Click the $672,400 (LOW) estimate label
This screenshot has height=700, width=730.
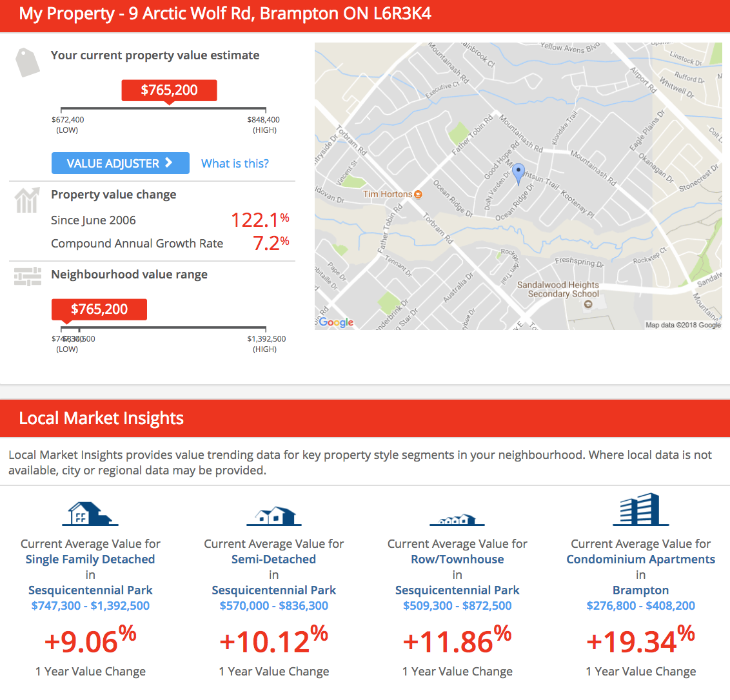click(68, 125)
